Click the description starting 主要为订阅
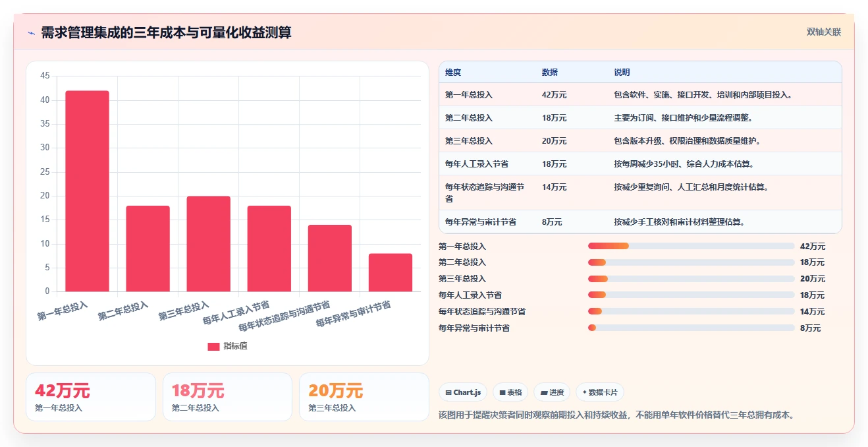The image size is (868, 447). click(x=684, y=118)
